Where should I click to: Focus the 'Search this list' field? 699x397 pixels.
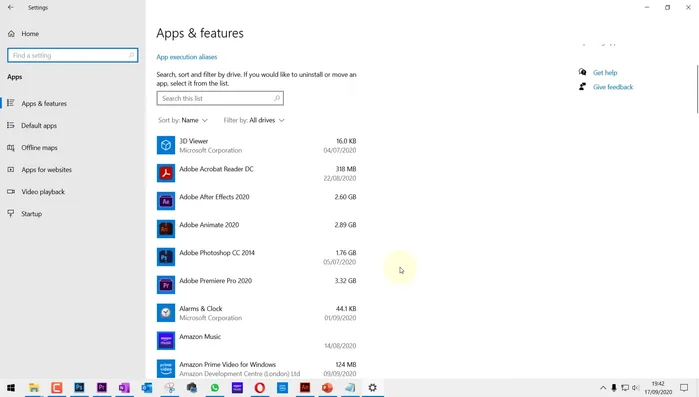(220, 98)
